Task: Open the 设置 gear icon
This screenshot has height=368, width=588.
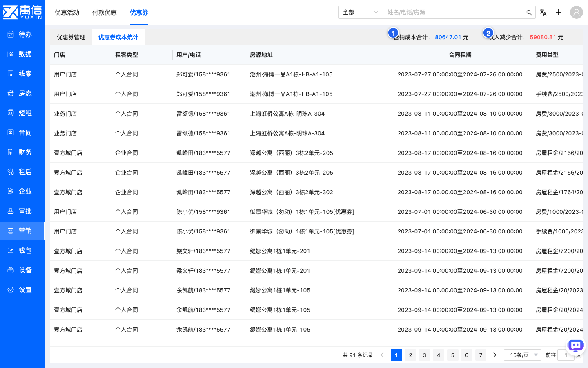Action: (11, 289)
